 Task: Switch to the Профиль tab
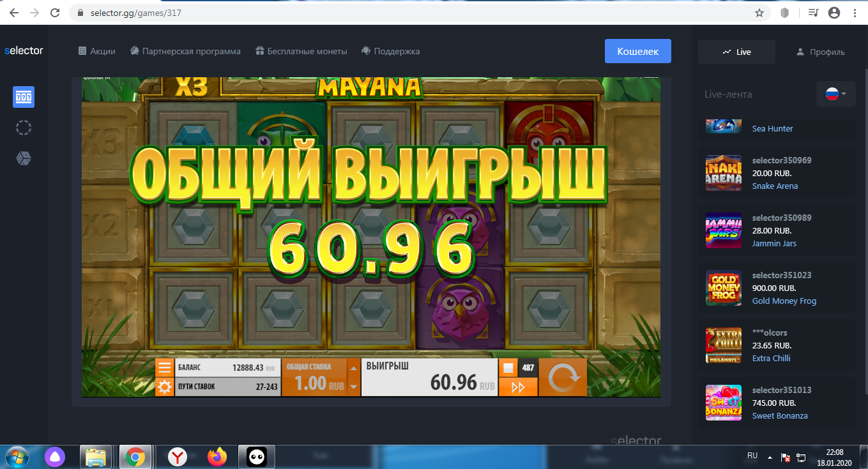(820, 52)
